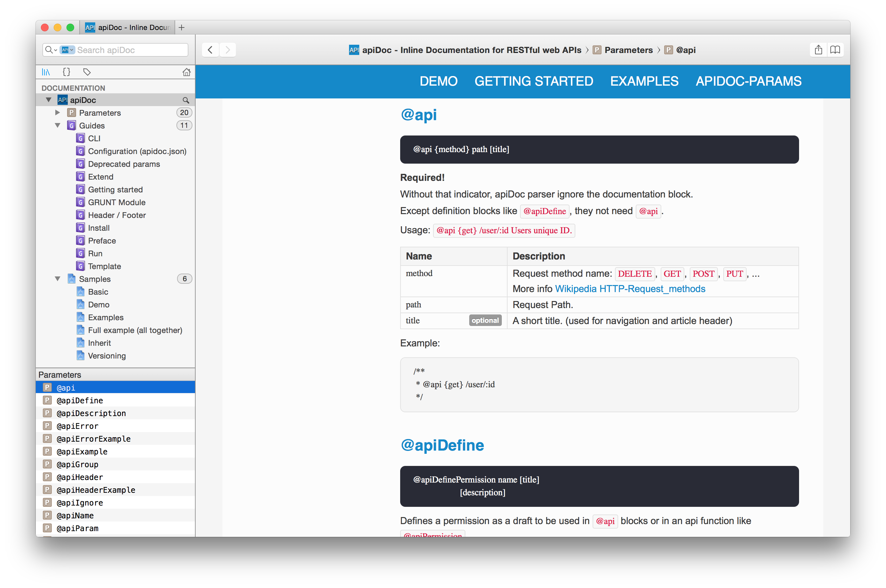Screen dimensions: 886x588
Task: Click the search magnifier beside apiDoc docset
Action: coord(186,100)
